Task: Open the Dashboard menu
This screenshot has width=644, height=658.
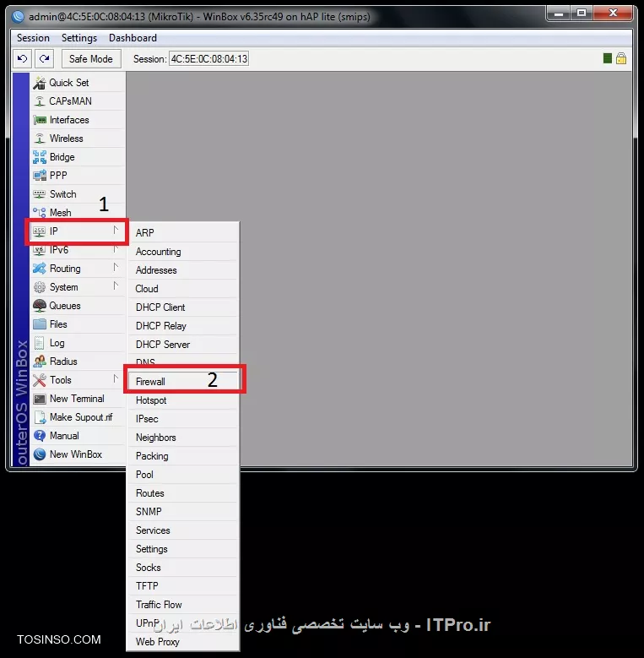Action: pos(133,38)
